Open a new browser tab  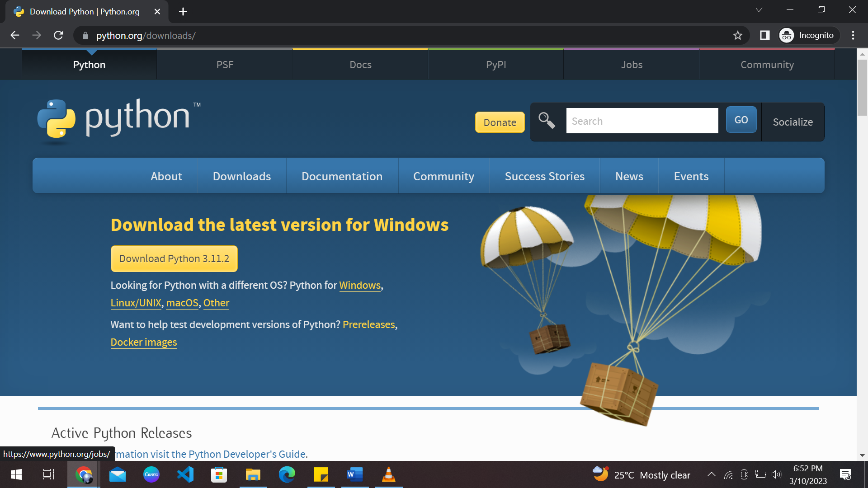[183, 12]
